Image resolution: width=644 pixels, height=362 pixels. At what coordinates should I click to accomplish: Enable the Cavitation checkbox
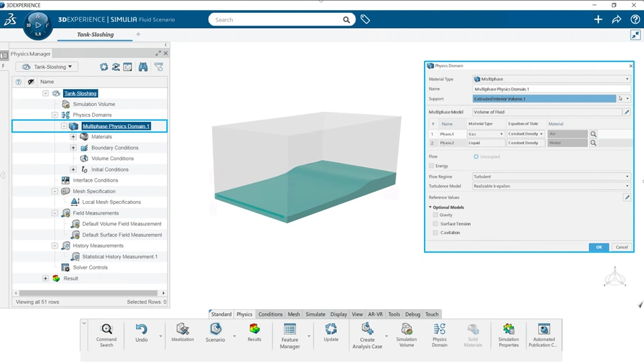tap(435, 233)
